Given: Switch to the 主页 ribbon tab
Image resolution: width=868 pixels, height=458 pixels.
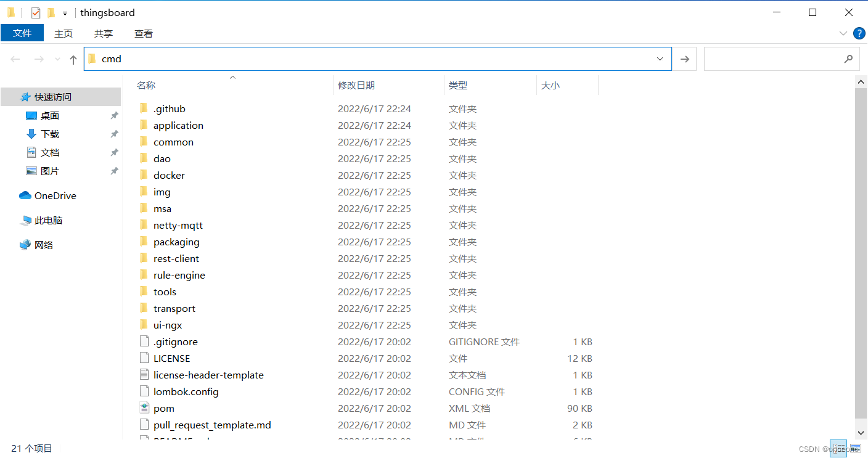Looking at the screenshot, I should (x=63, y=33).
